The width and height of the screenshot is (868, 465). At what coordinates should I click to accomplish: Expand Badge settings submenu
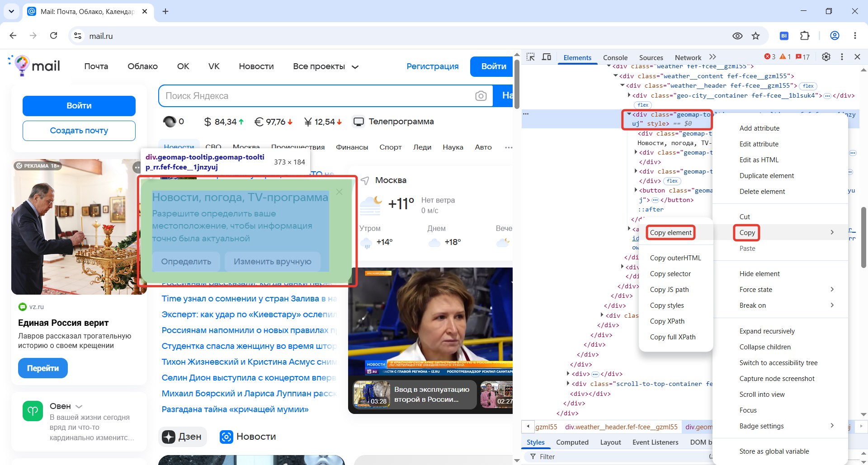[x=832, y=426]
